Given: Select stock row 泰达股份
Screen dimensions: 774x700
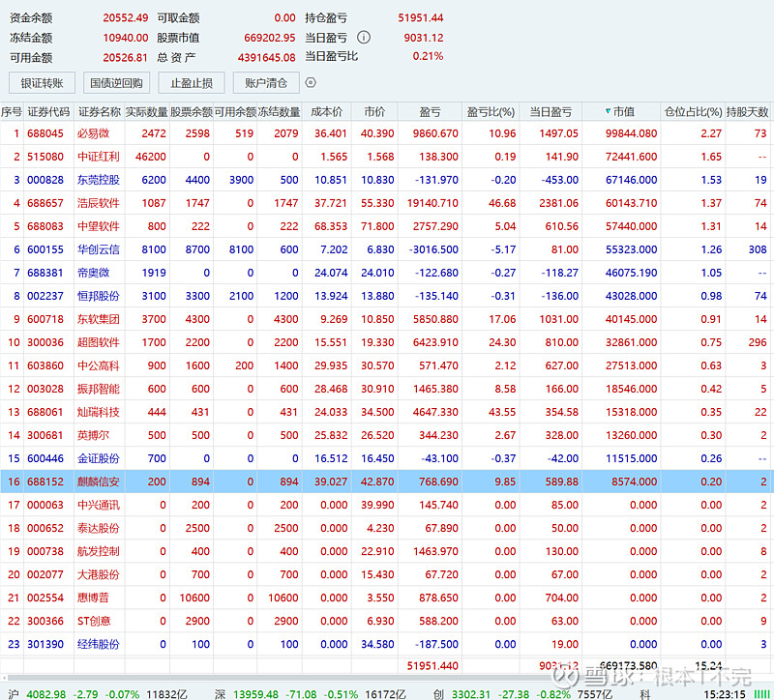Looking at the screenshot, I should pos(385,528).
